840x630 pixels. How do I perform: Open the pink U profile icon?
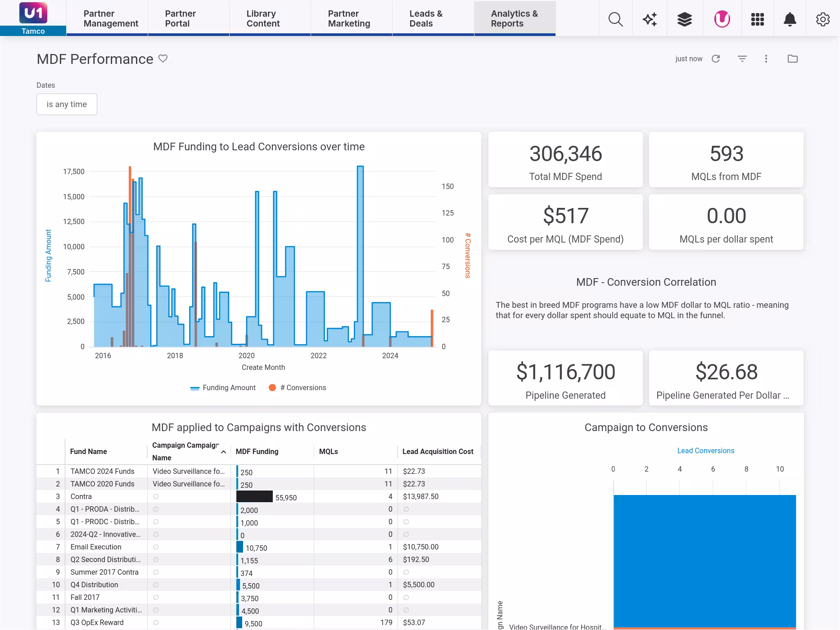coord(722,19)
